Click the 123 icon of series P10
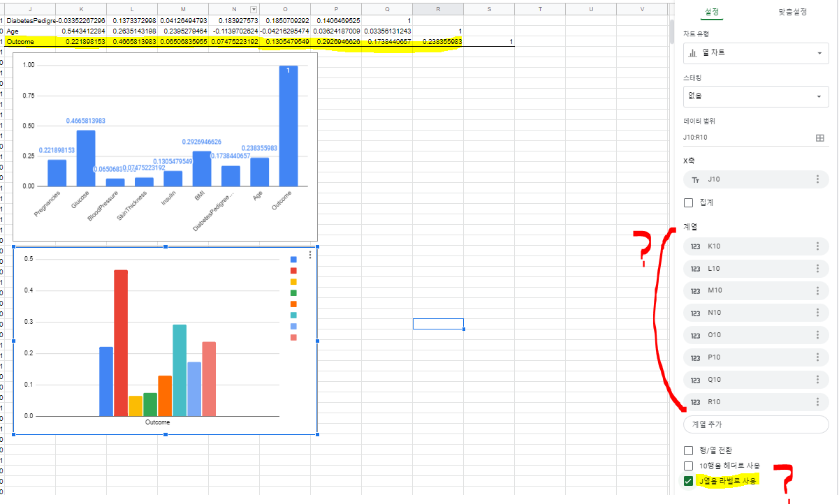The height and width of the screenshot is (504, 839). (x=695, y=358)
